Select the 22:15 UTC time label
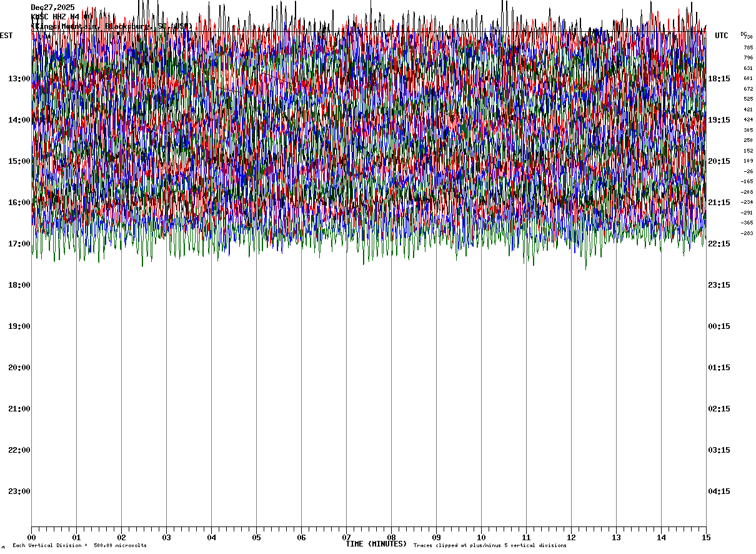The width and height of the screenshot is (756, 554). coord(719,244)
